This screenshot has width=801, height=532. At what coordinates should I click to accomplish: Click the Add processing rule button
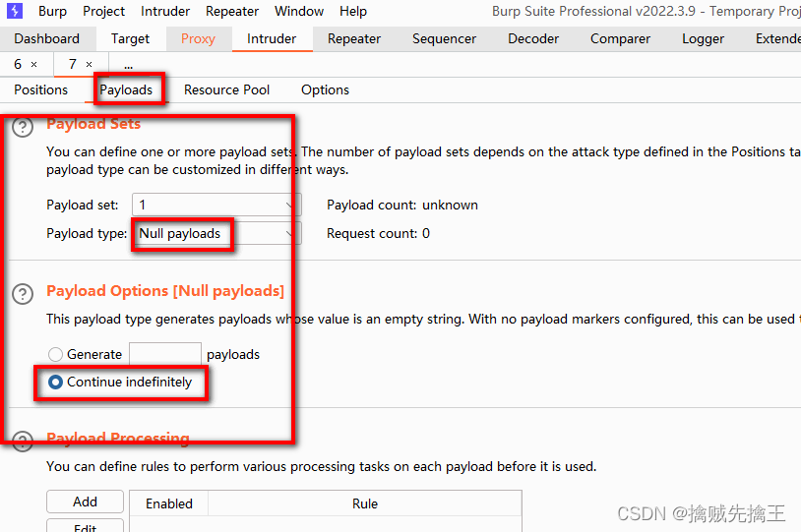(x=85, y=502)
